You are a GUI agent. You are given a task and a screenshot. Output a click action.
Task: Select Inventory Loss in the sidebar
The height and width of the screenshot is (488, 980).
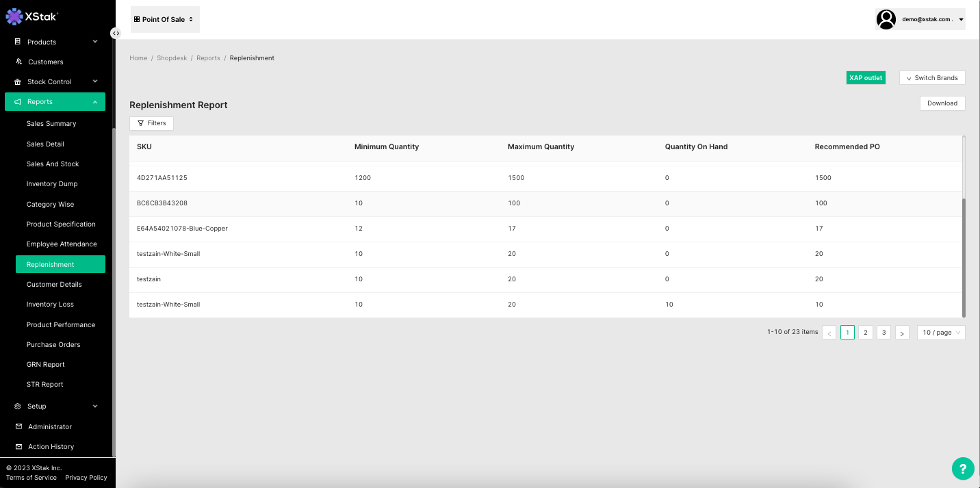(x=50, y=305)
